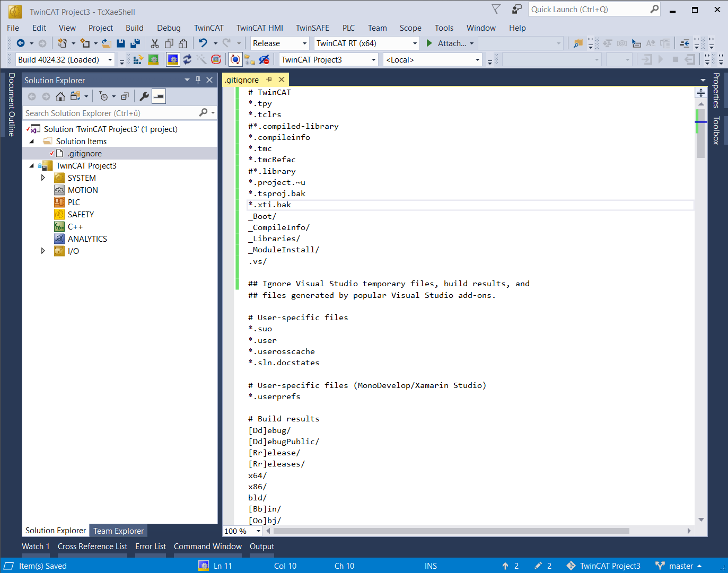Screen dimensions: 728x573
Task: Click the Sync with Active Document icon
Action: click(x=75, y=96)
